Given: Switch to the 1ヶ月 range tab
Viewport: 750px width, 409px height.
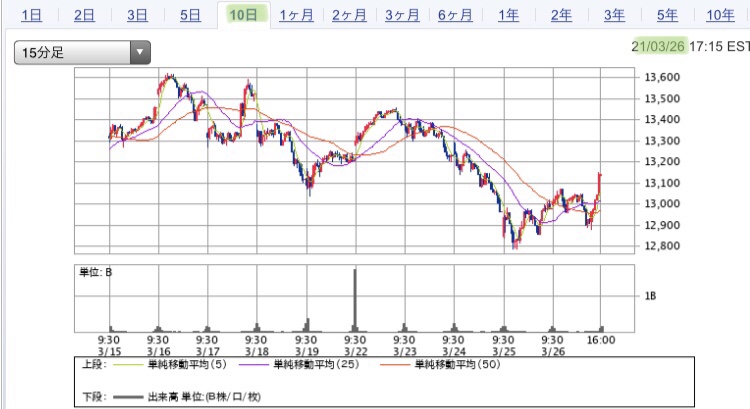Looking at the screenshot, I should [x=297, y=15].
